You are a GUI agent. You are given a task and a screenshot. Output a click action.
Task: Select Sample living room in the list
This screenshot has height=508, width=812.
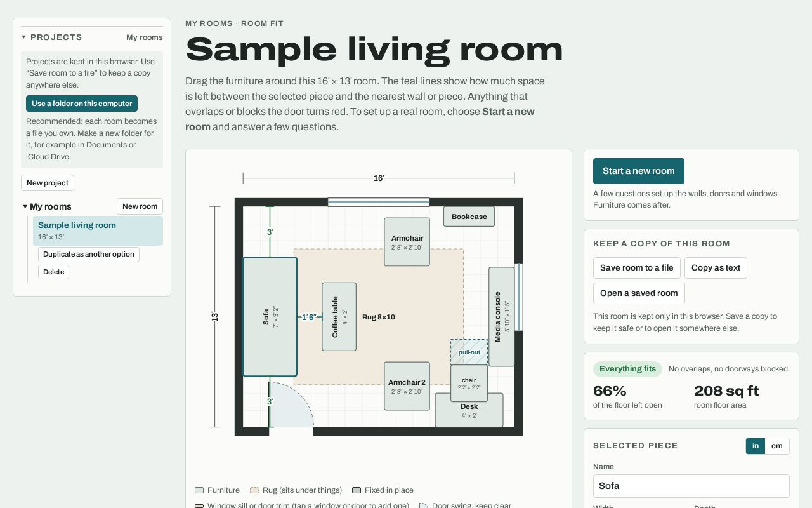pos(98,231)
